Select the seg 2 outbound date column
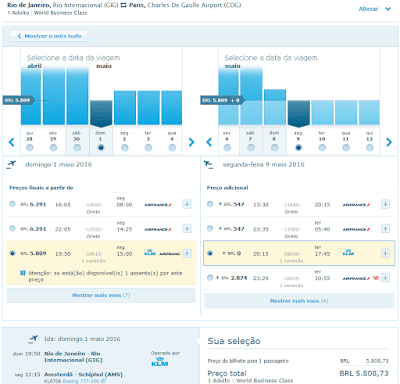Image resolution: width=400 pixels, height=384 pixels. point(125,141)
